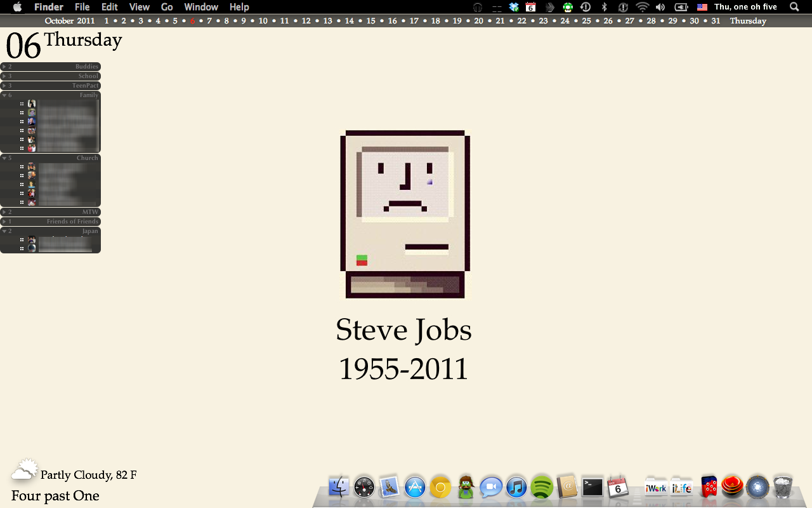This screenshot has width=812, height=508.
Task: Click the sad Mac pixel art image
Action: [405, 214]
